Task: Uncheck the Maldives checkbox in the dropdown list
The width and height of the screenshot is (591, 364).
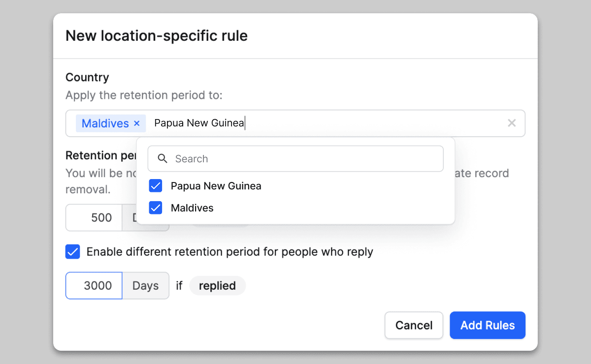Action: click(156, 208)
